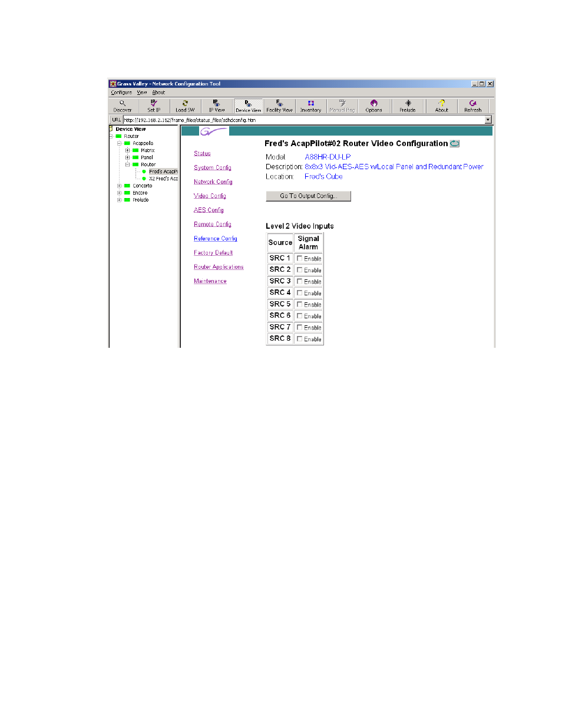Expand the Panel tree node
This screenshot has width=562, height=728.
[127, 157]
